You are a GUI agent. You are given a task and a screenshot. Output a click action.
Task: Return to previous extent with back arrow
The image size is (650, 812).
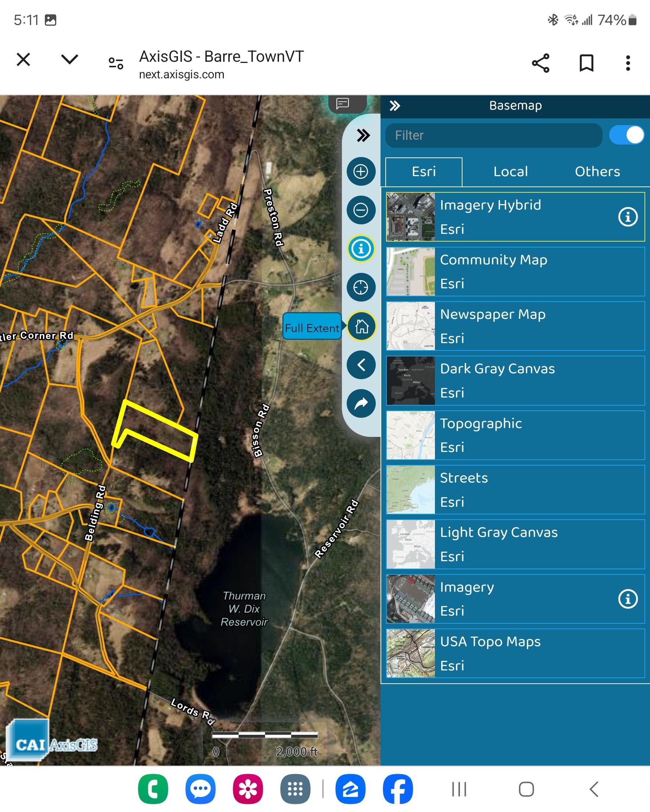(361, 364)
